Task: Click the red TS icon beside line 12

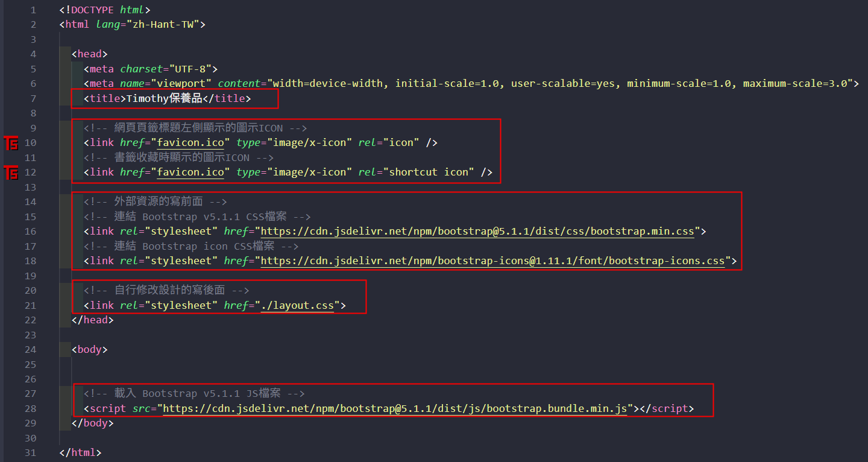Action: coord(11,172)
